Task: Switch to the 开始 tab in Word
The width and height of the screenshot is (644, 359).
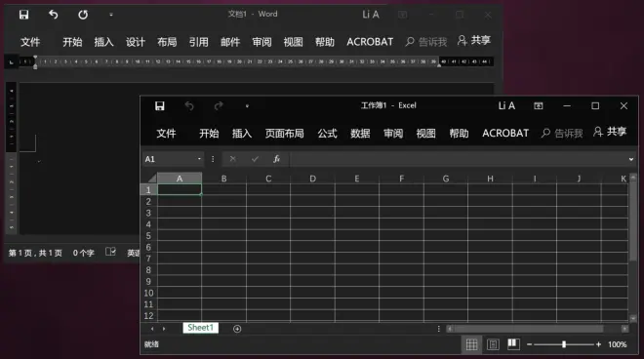Action: [73, 42]
